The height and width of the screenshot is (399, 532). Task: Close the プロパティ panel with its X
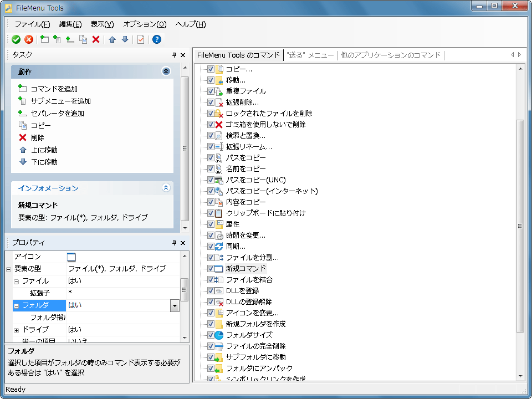click(x=183, y=243)
